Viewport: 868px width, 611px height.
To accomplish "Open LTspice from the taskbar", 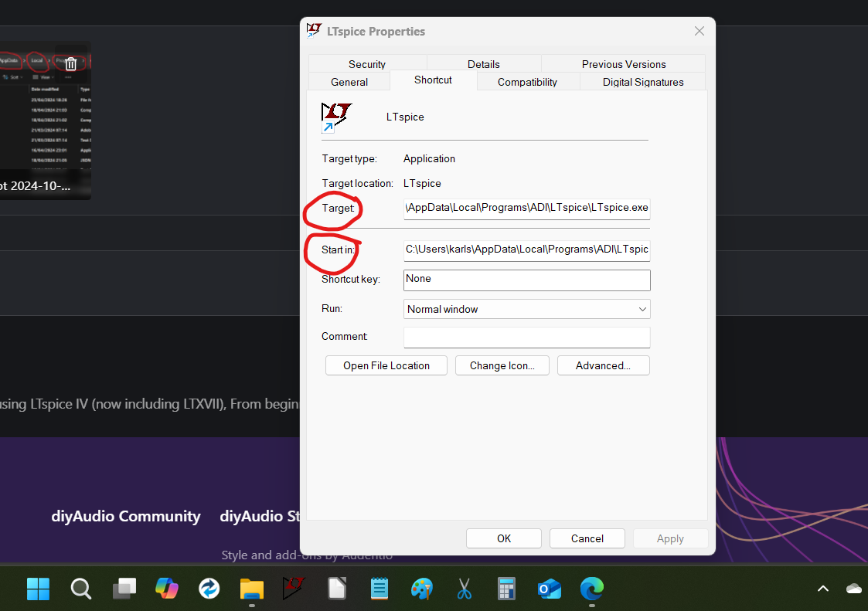I will pos(294,589).
